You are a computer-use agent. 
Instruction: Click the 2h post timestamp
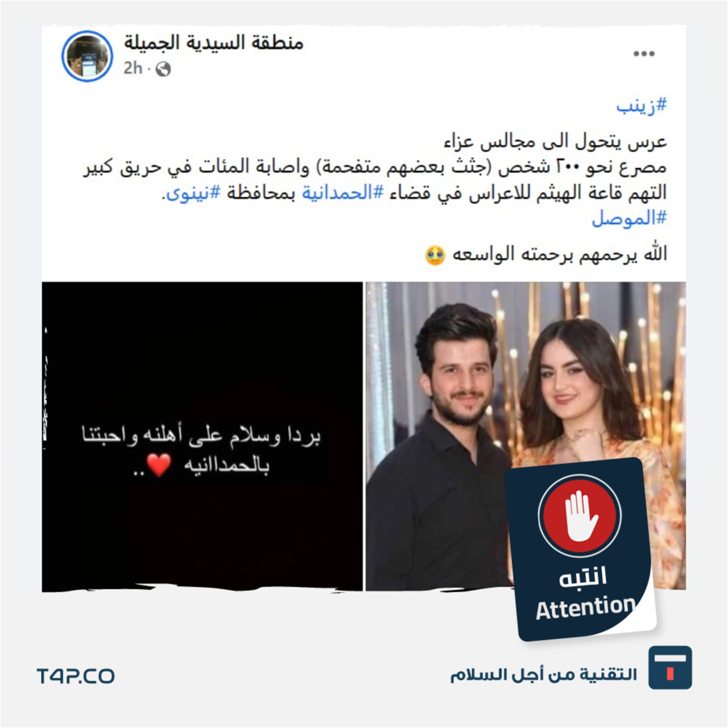[x=132, y=69]
